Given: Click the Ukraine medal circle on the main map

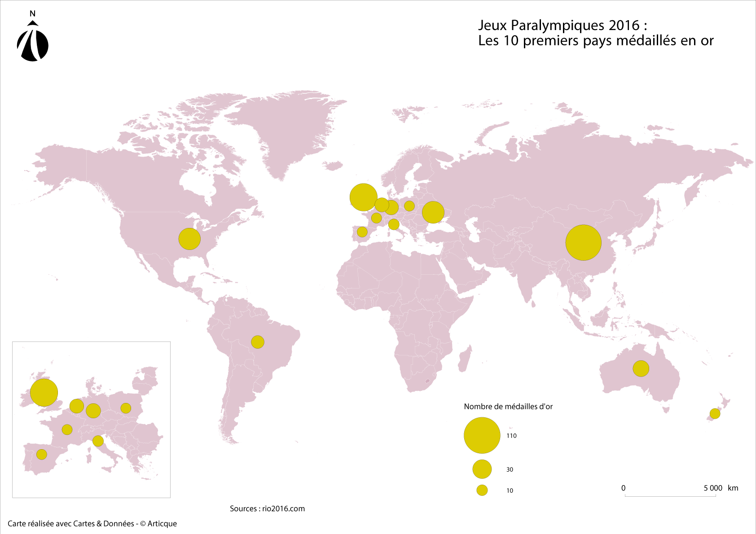Looking at the screenshot, I should point(433,212).
